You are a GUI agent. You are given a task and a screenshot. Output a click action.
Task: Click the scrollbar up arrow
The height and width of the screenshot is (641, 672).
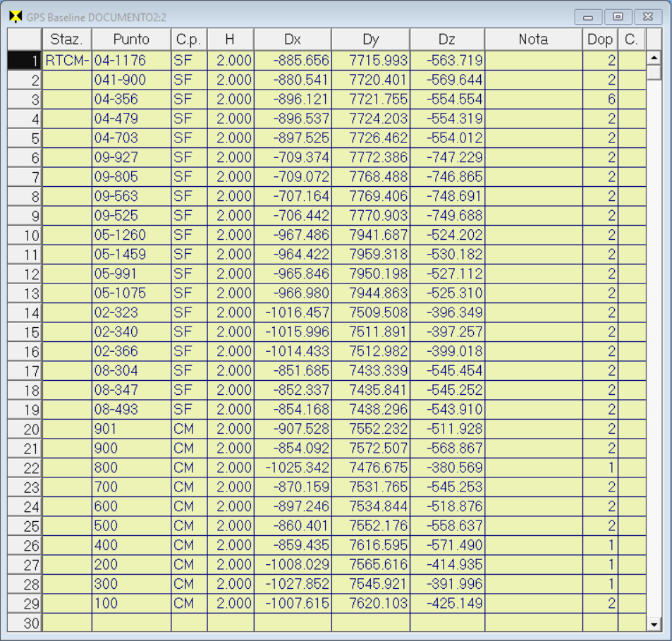(654, 57)
